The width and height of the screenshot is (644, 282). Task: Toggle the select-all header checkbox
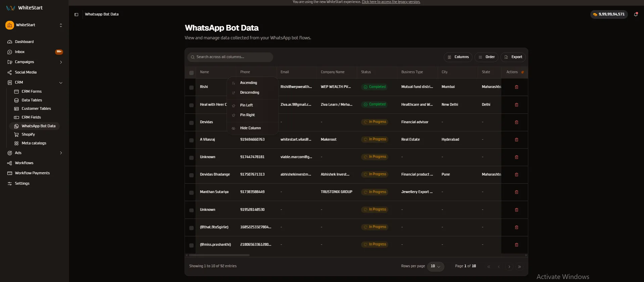tap(191, 73)
